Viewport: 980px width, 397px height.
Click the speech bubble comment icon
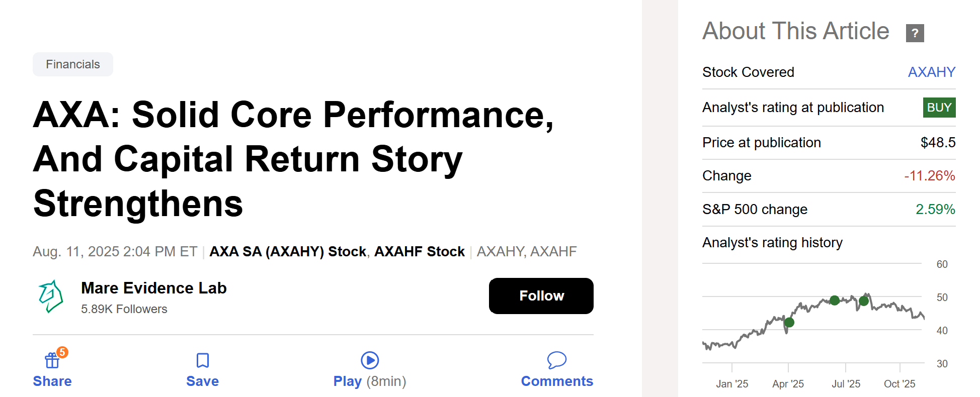pos(556,360)
